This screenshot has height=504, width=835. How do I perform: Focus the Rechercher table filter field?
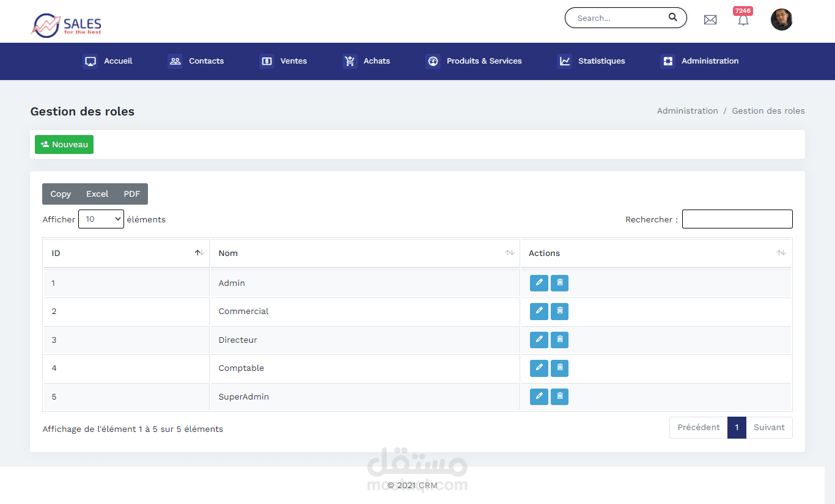(737, 219)
